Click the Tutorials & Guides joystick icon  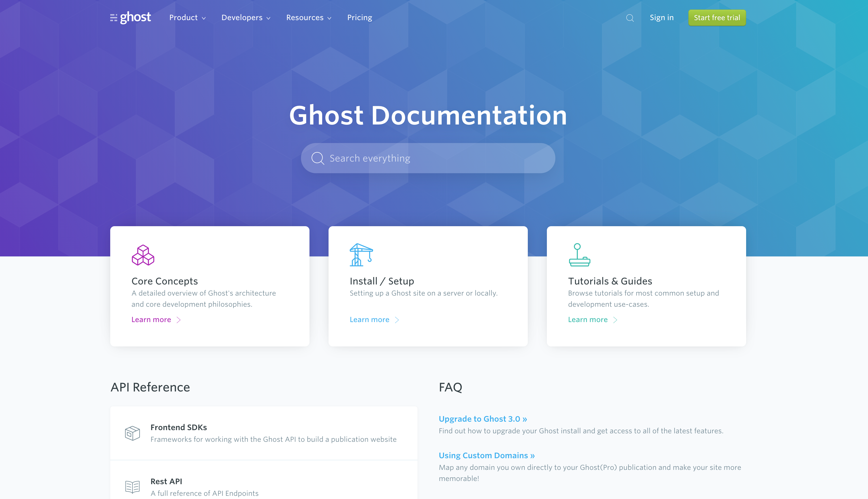click(x=579, y=255)
